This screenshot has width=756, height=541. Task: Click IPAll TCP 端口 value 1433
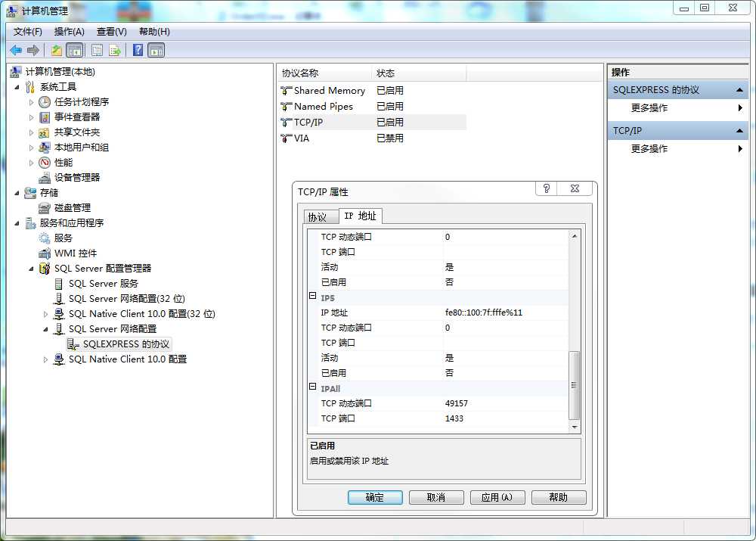[454, 418]
